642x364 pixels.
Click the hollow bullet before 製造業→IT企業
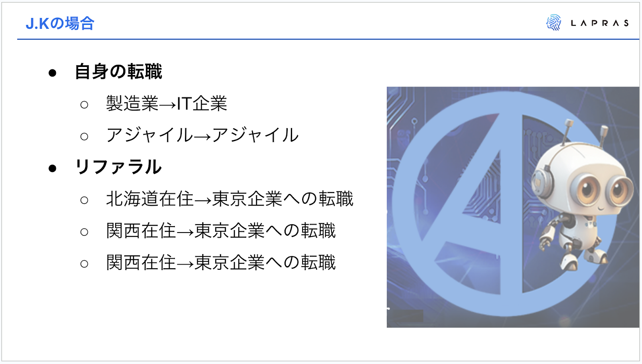(x=84, y=105)
